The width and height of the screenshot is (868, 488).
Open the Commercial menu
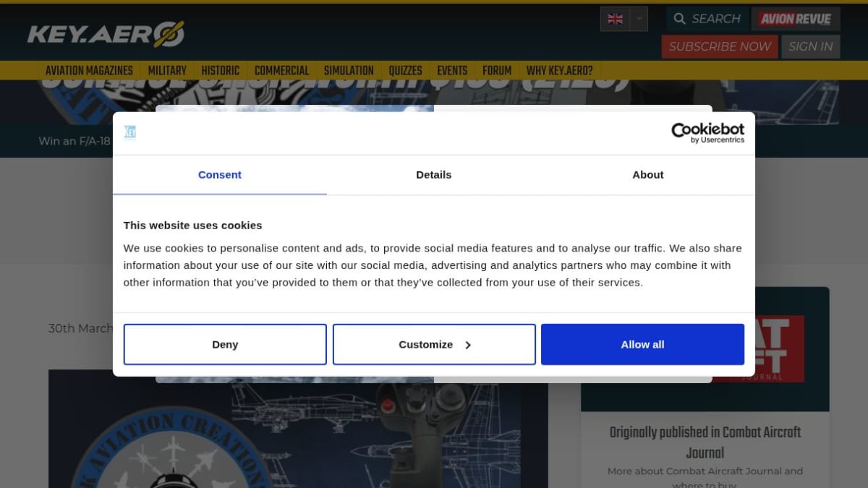click(281, 71)
